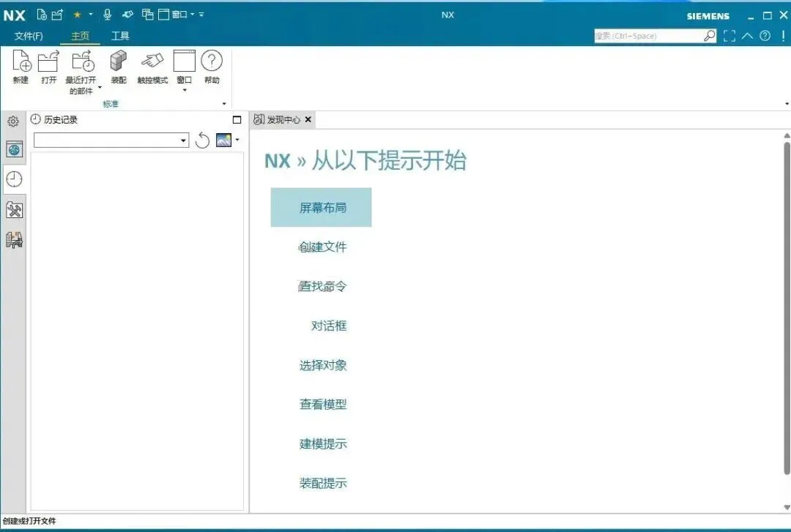This screenshot has height=532, width=791.
Task: Open the 创建文件 tip
Action: coord(323,247)
